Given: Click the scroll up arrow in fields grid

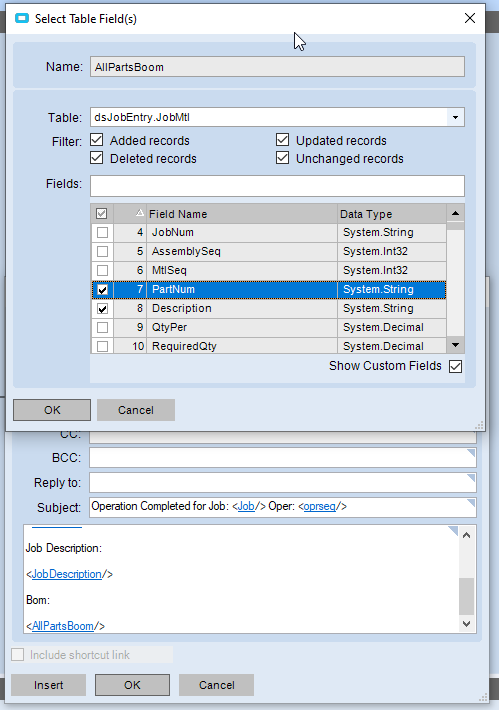Looking at the screenshot, I should coord(456,213).
